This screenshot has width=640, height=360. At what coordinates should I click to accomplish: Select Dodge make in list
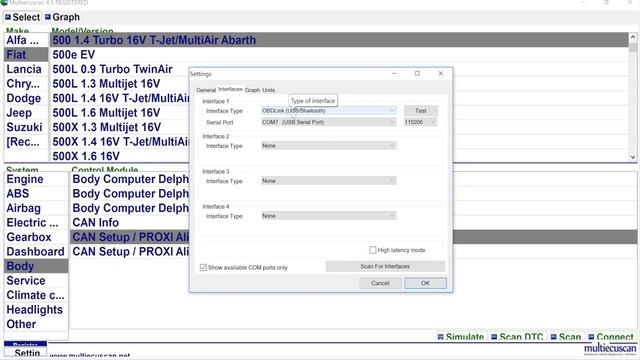pos(26,98)
